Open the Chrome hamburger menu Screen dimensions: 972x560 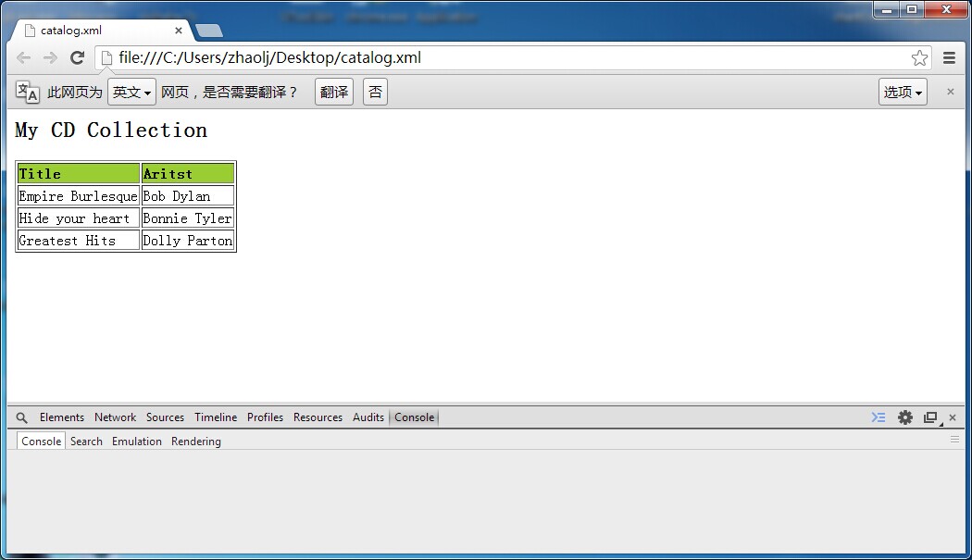pyautogui.click(x=949, y=58)
